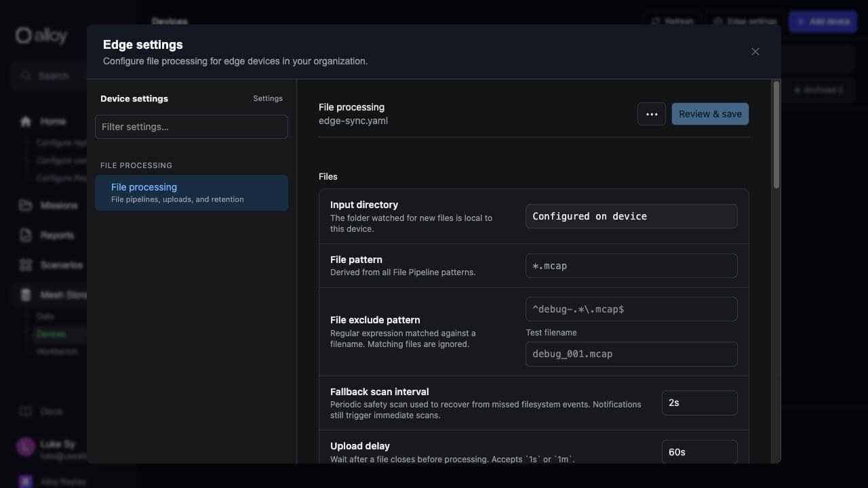This screenshot has height=488, width=868.
Task: Click Add device button behind the dialog
Action: (823, 21)
